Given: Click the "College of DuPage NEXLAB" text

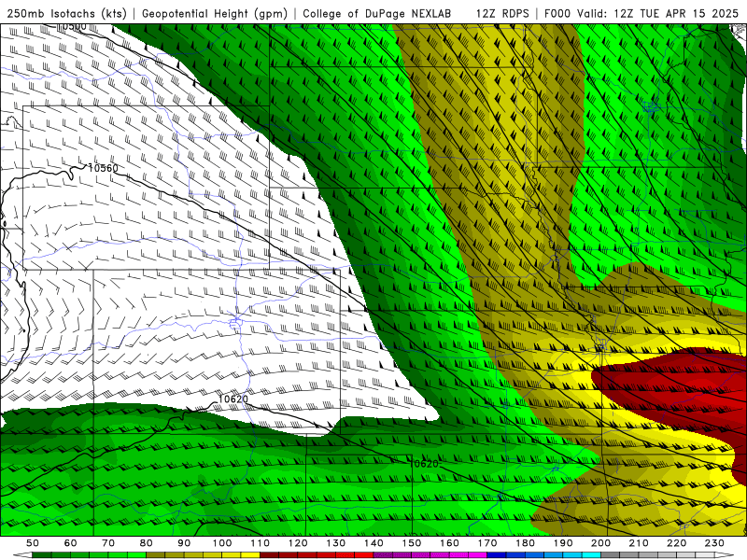Looking at the screenshot, I should click(x=377, y=13).
